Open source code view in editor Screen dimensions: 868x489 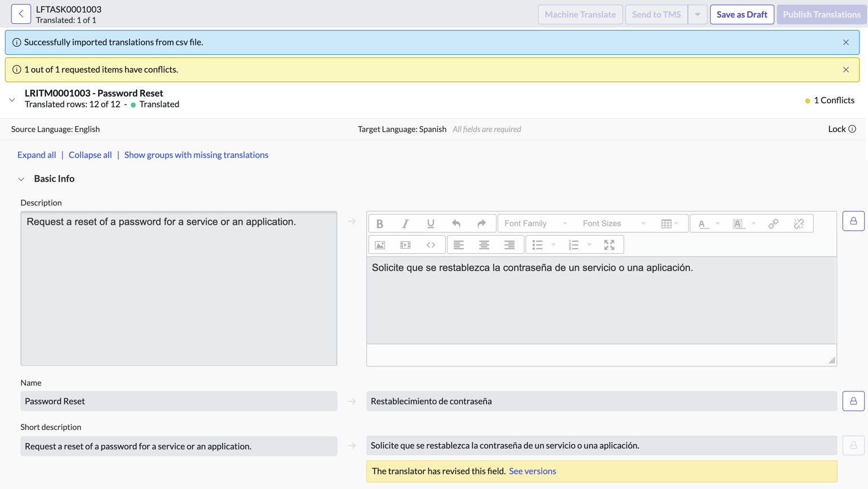coord(431,245)
